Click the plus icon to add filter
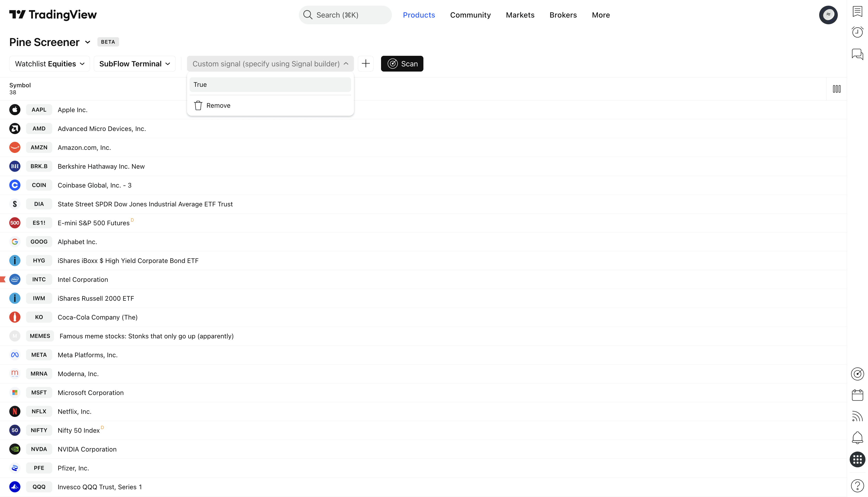The image size is (868, 497). point(366,64)
